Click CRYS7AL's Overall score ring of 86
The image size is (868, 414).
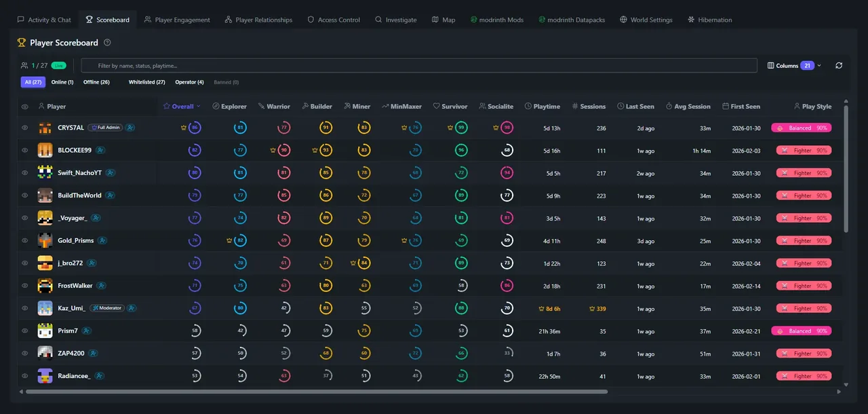point(195,127)
